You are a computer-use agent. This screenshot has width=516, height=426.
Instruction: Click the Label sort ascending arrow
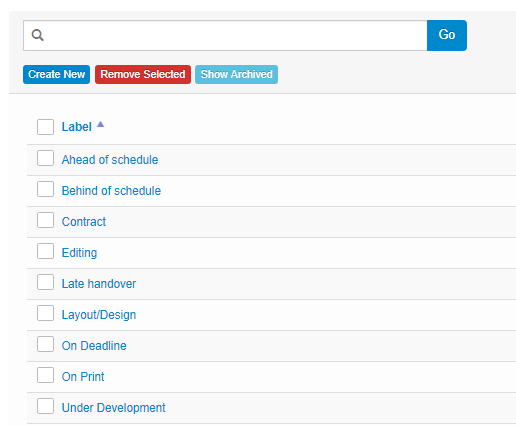click(100, 125)
